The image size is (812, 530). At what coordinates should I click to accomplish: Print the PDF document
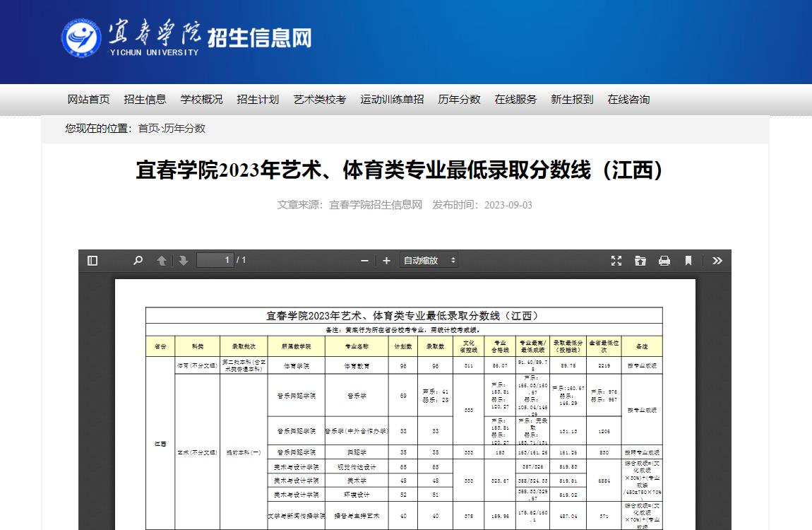point(664,261)
